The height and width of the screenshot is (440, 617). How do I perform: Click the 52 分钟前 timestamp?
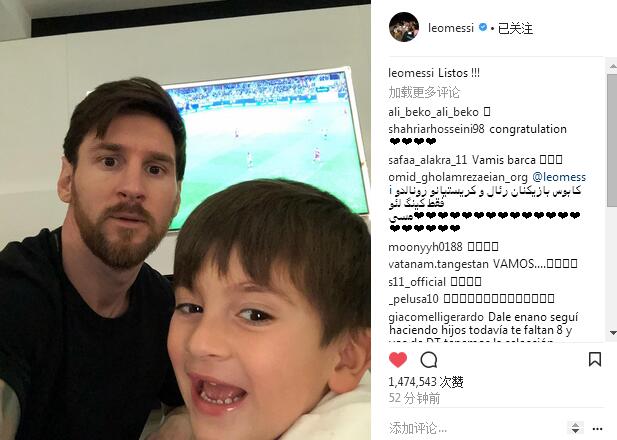414,399
